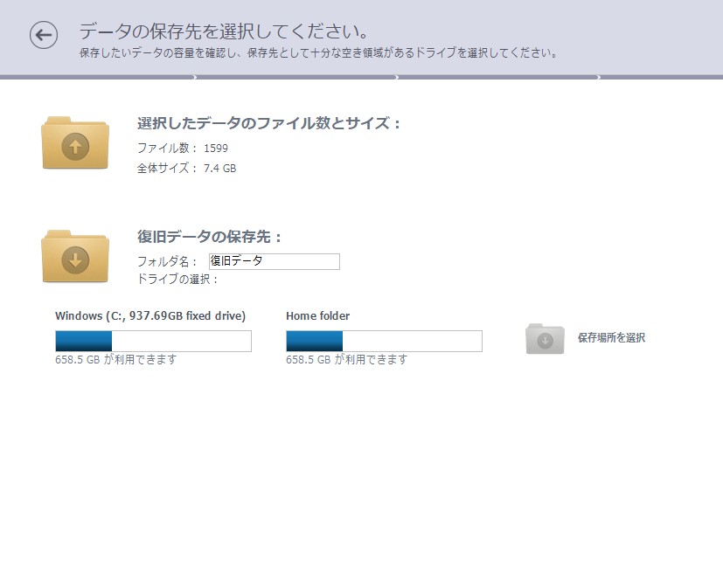
Task: Go back with the circled arrow icon
Action: tap(44, 35)
